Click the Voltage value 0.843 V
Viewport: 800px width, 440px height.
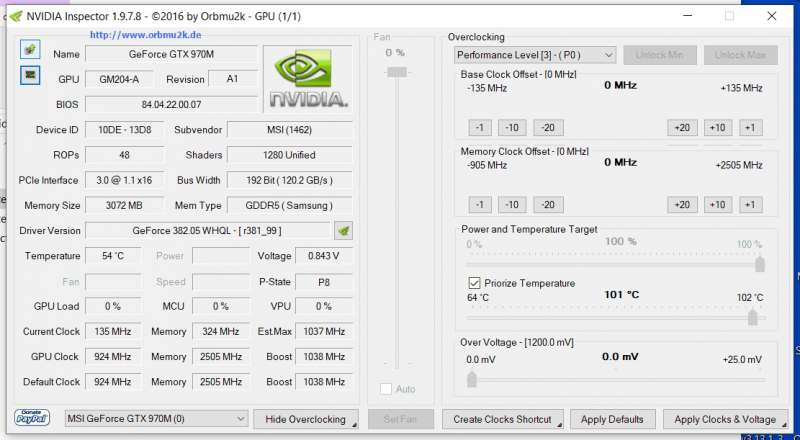coord(324,256)
